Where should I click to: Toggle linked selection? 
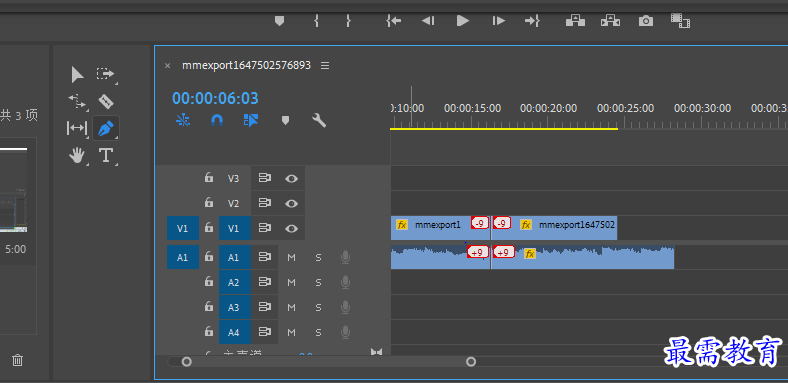coord(251,120)
